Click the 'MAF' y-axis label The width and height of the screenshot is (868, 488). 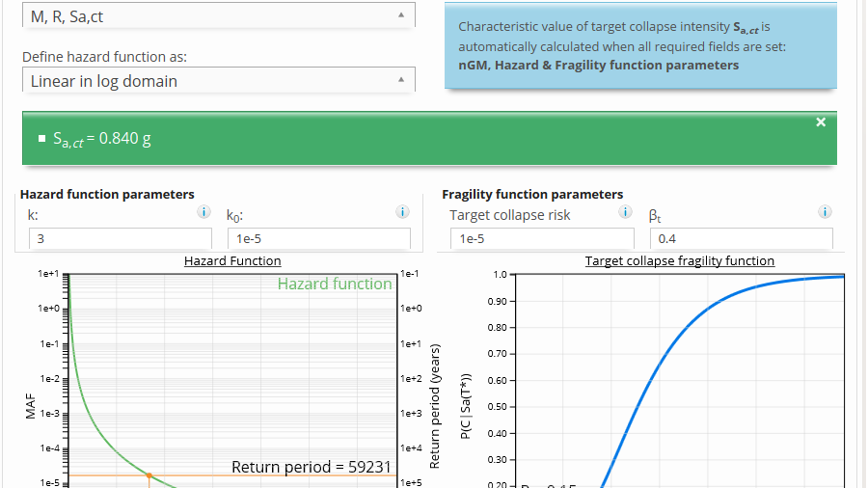click(30, 413)
